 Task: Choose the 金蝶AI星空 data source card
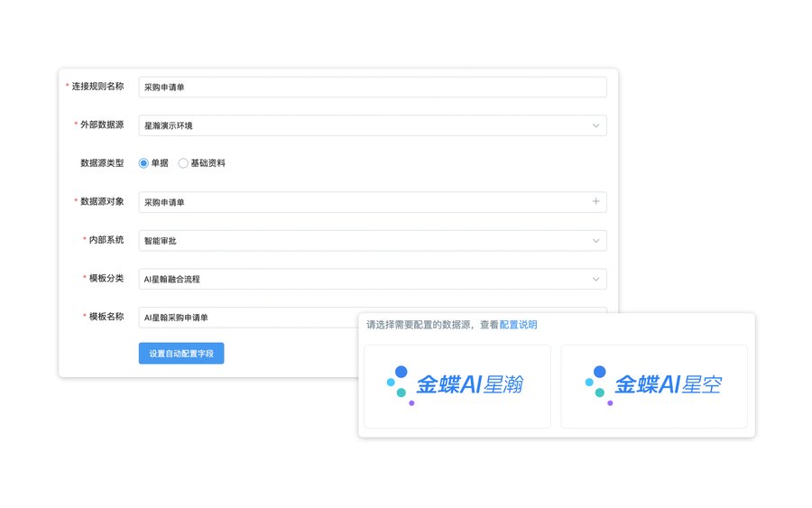[654, 386]
